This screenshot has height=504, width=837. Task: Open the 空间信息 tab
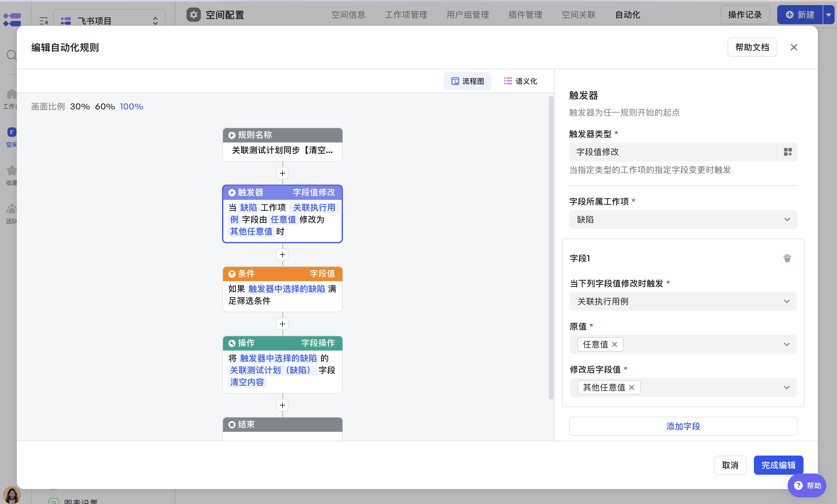[348, 15]
